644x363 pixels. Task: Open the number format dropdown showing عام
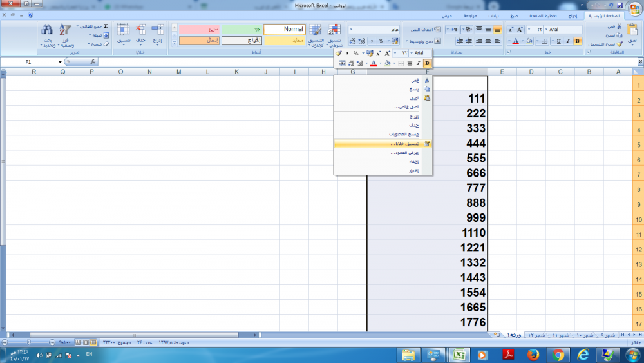[x=351, y=30]
